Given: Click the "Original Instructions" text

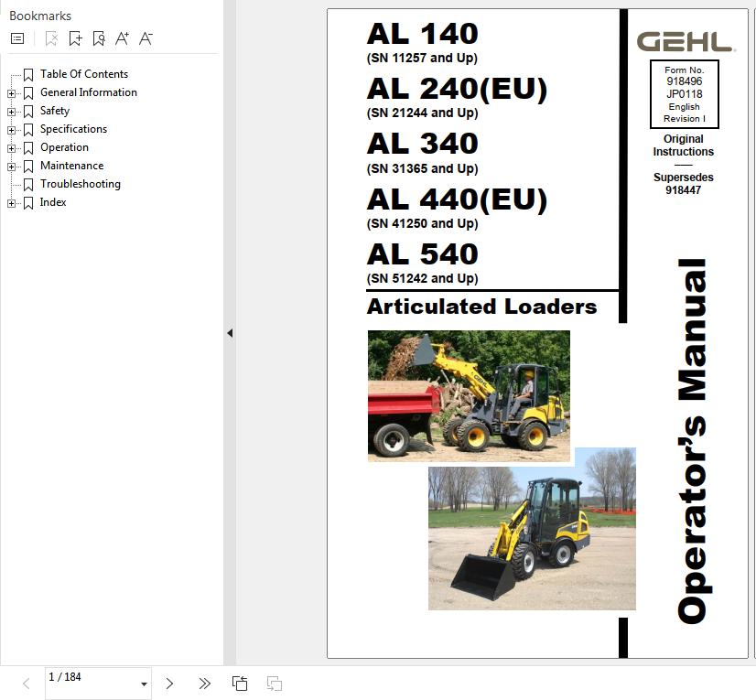Looking at the screenshot, I should click(x=683, y=145).
